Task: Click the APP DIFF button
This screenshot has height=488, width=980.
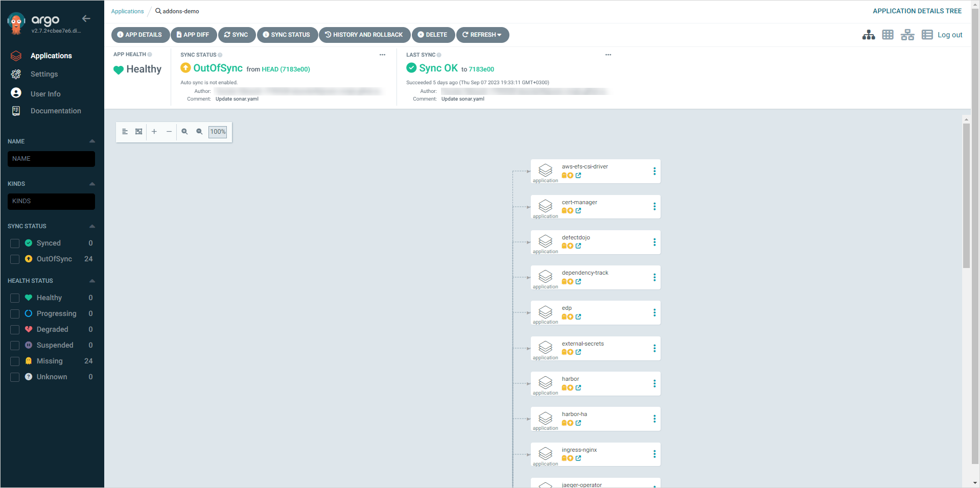Action: pos(194,35)
